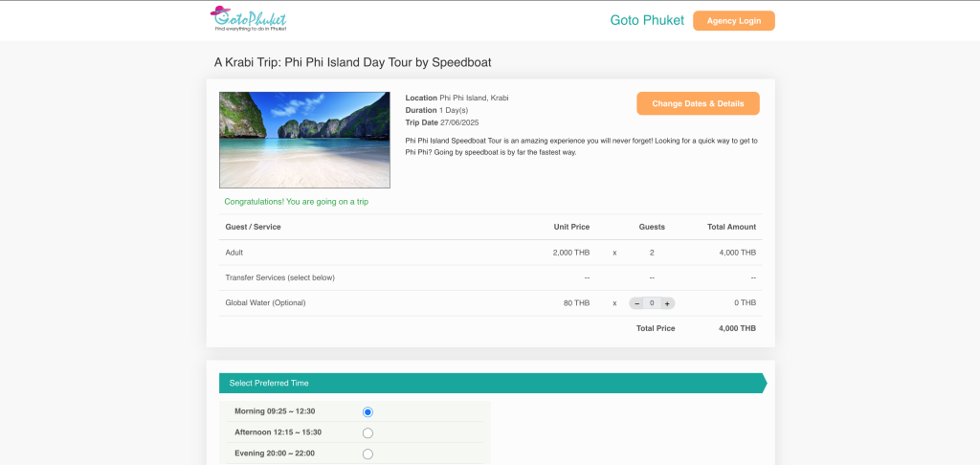
Task: Pick the Evening 20:00 ~ 22:00 radio button
Action: click(367, 454)
